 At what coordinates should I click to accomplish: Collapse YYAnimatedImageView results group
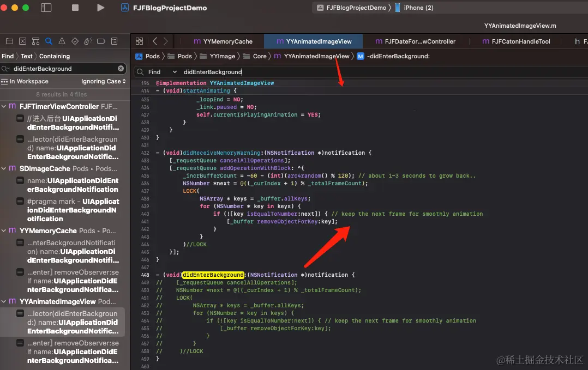4,301
